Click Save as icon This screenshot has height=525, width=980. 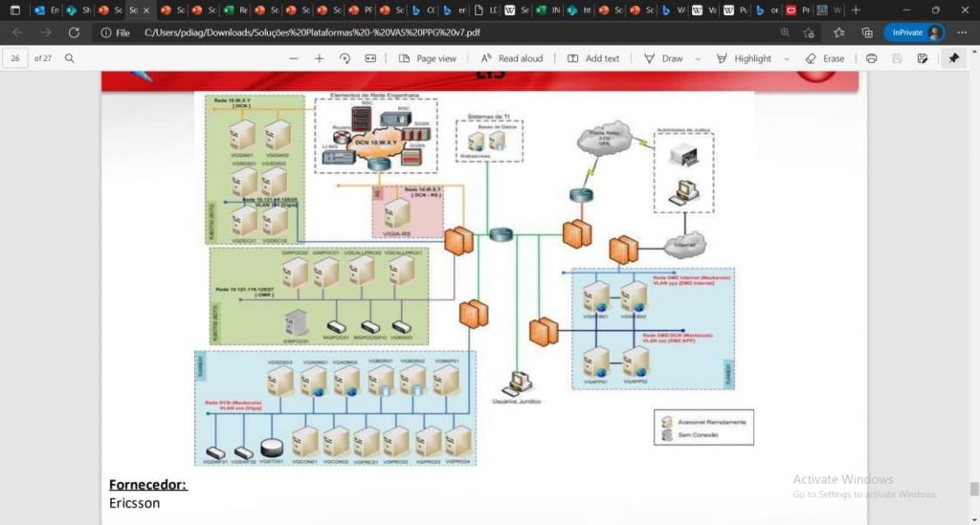923,58
